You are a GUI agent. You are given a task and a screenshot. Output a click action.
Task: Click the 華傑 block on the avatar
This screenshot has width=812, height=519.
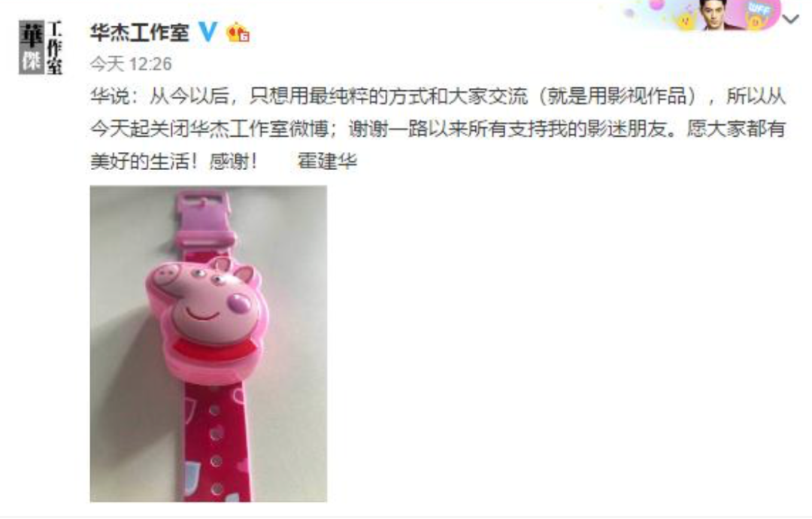coord(32,47)
